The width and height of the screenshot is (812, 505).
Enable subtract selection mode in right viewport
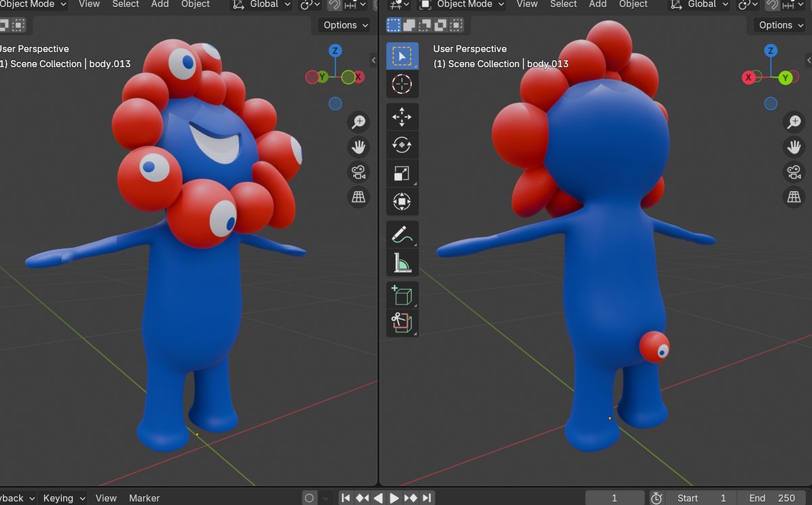(425, 25)
